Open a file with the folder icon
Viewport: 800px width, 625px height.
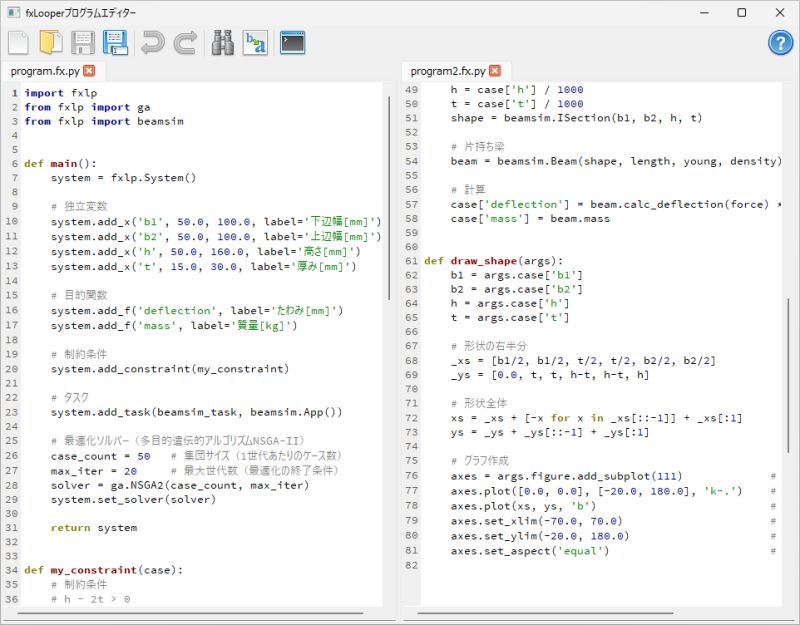(x=51, y=42)
